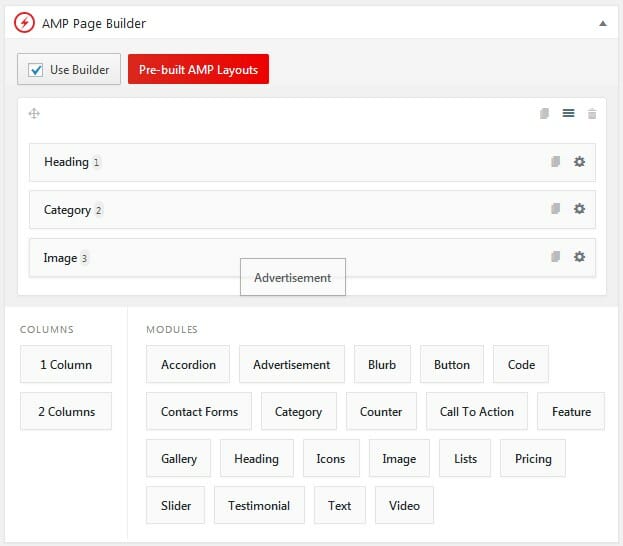This screenshot has height=546, width=623.
Task: Add the Counter module
Action: (381, 411)
